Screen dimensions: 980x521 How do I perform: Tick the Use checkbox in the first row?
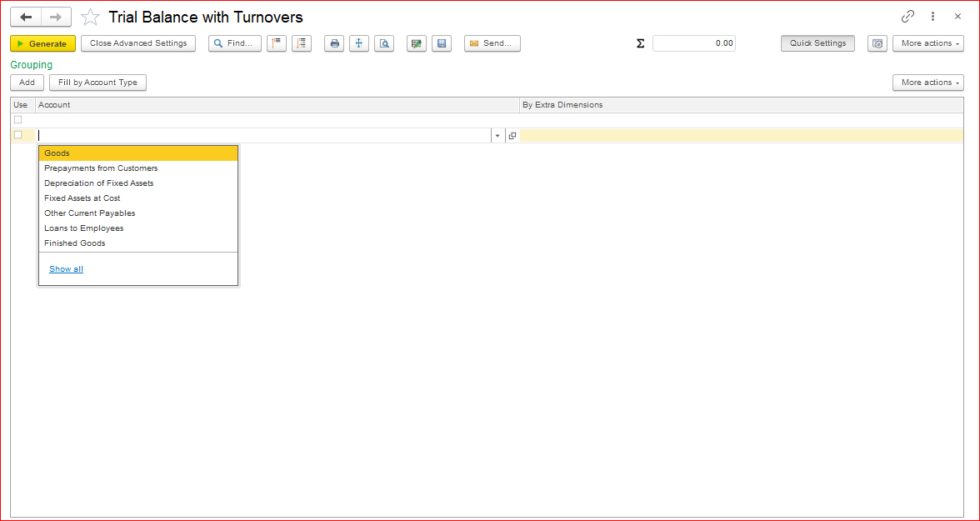point(18,120)
